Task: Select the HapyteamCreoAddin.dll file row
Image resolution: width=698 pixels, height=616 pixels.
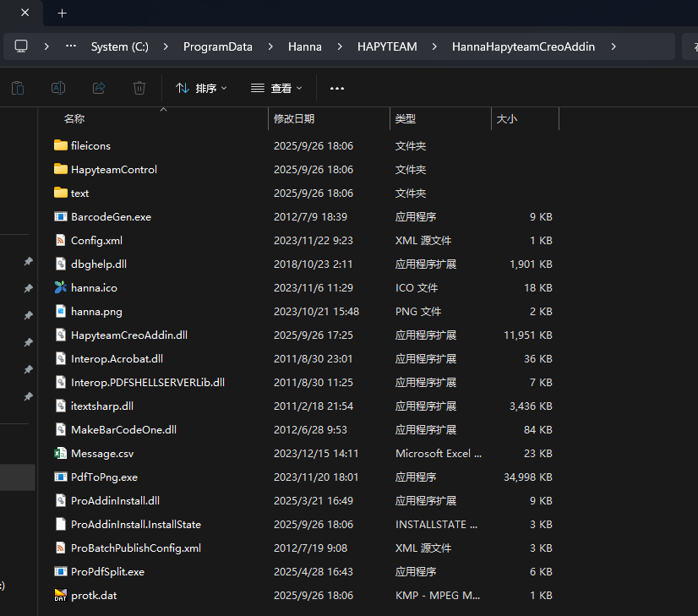Action: click(128, 335)
